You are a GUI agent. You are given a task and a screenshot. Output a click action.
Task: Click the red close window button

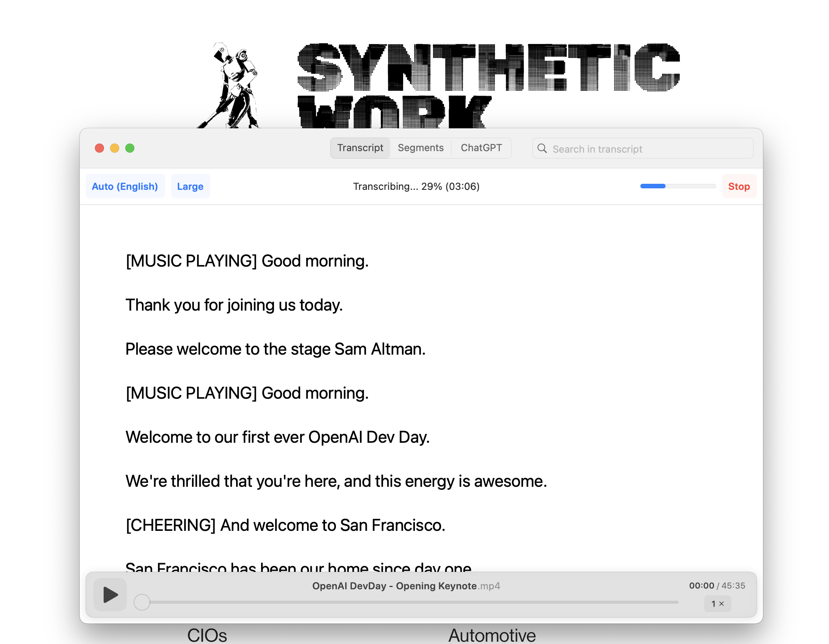[99, 148]
